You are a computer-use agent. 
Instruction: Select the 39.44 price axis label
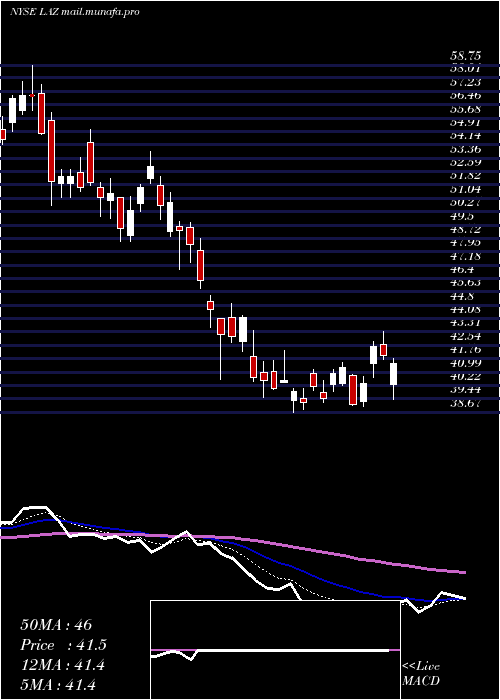pos(465,390)
